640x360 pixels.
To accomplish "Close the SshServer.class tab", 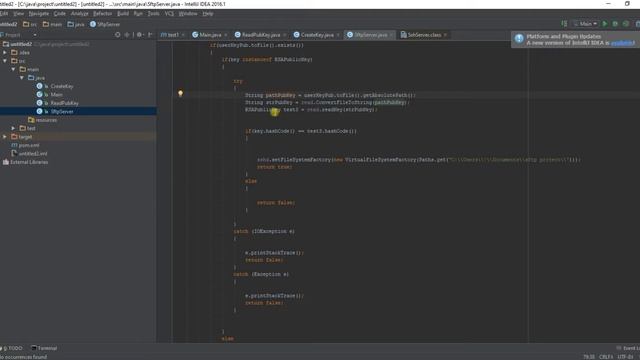I will tap(445, 35).
